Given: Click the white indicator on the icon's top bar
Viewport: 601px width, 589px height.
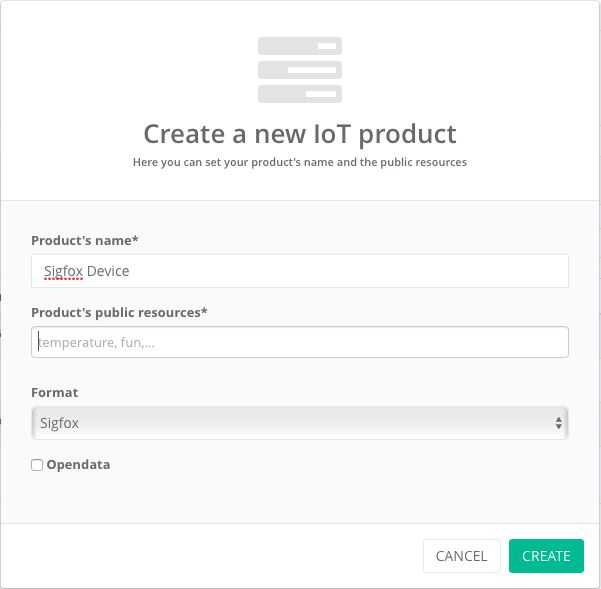Looking at the screenshot, I should [x=326, y=46].
